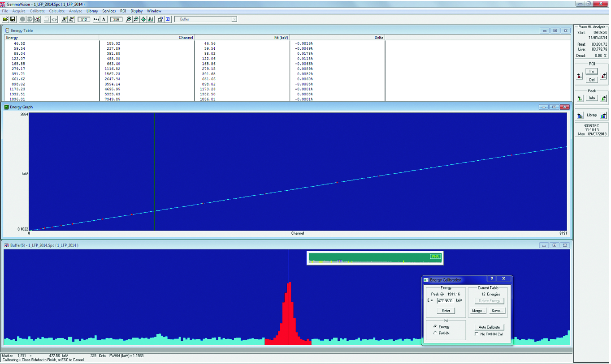The width and height of the screenshot is (611, 364).
Task: Click the Fit (keV) column header
Action: (x=242, y=38)
